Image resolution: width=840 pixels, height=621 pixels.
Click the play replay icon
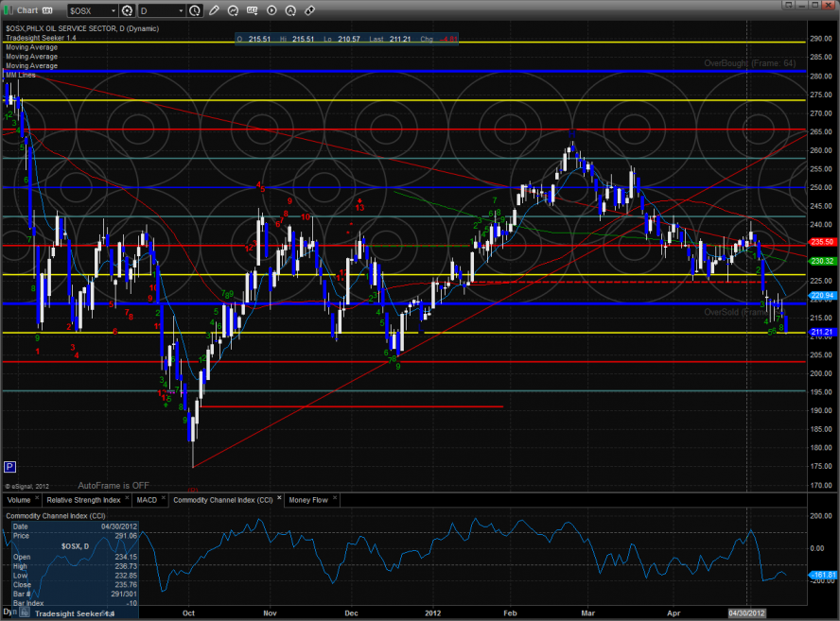271,10
